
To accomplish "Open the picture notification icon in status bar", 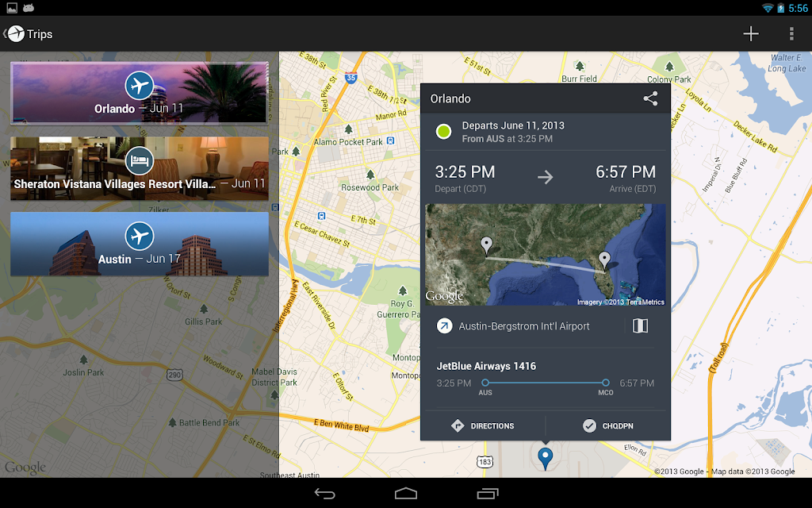I will [12, 8].
